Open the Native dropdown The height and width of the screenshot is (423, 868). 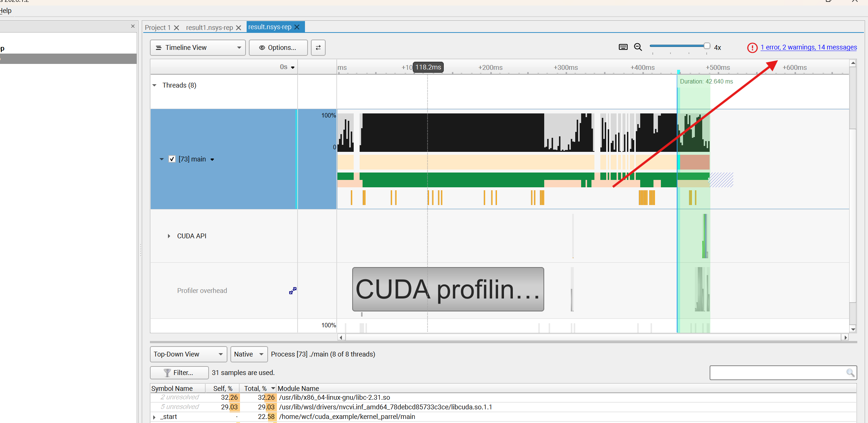click(x=249, y=354)
